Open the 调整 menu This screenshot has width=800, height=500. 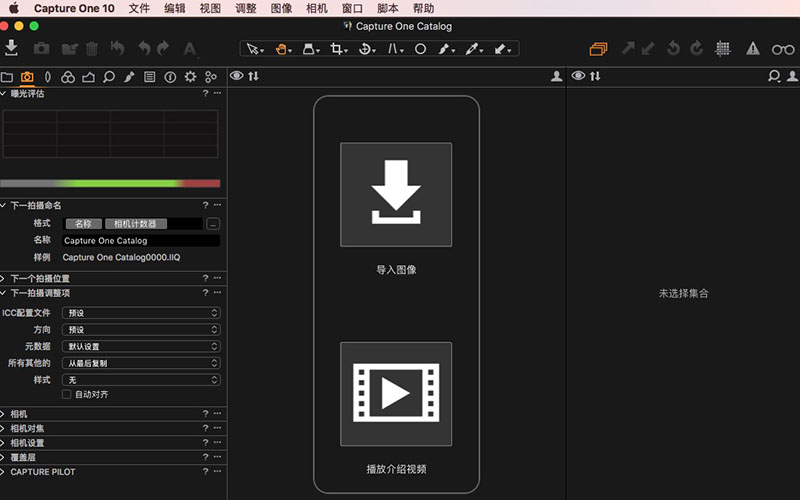[246, 8]
